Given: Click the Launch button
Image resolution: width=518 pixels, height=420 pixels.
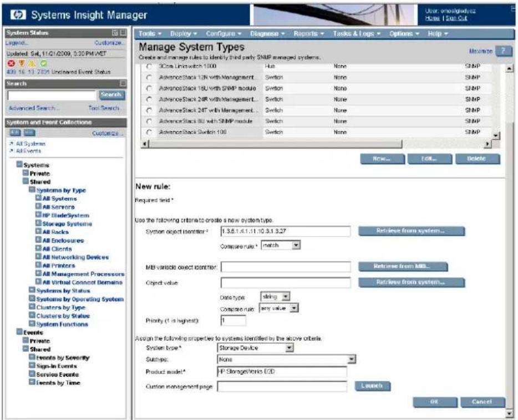Looking at the screenshot, I should pyautogui.click(x=372, y=386).
